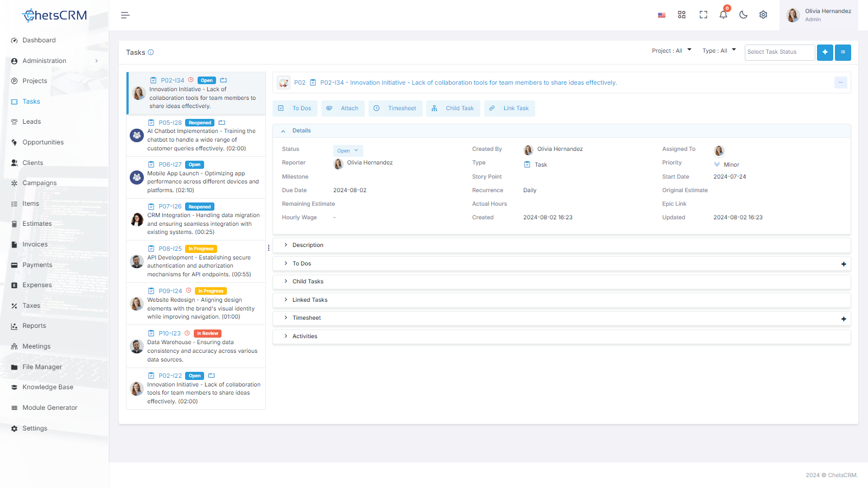Open the Link Task tab
This screenshot has height=488, width=868.
pyautogui.click(x=509, y=109)
